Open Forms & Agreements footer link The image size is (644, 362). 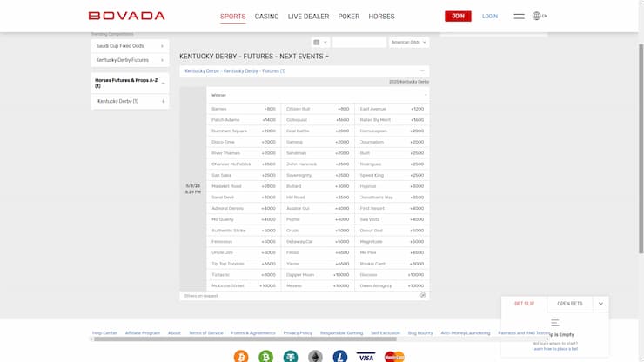click(x=253, y=332)
